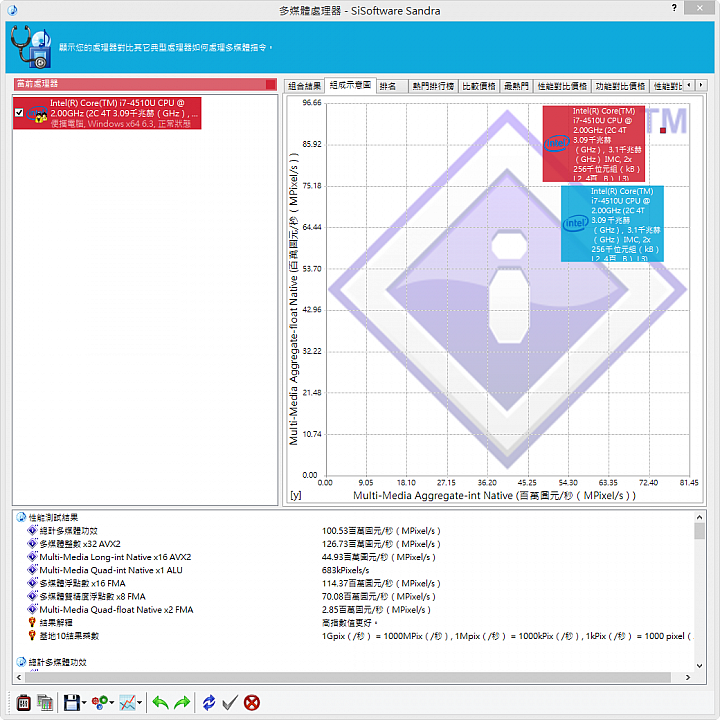Open the benchmark options sliders icon
This screenshot has height=720, width=720.
pyautogui.click(x=23, y=703)
